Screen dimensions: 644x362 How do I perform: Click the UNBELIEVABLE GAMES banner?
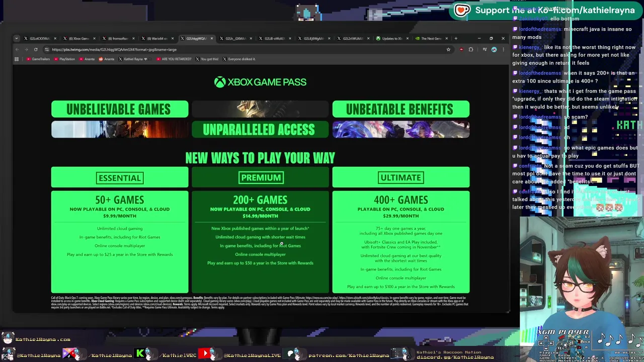point(120,109)
